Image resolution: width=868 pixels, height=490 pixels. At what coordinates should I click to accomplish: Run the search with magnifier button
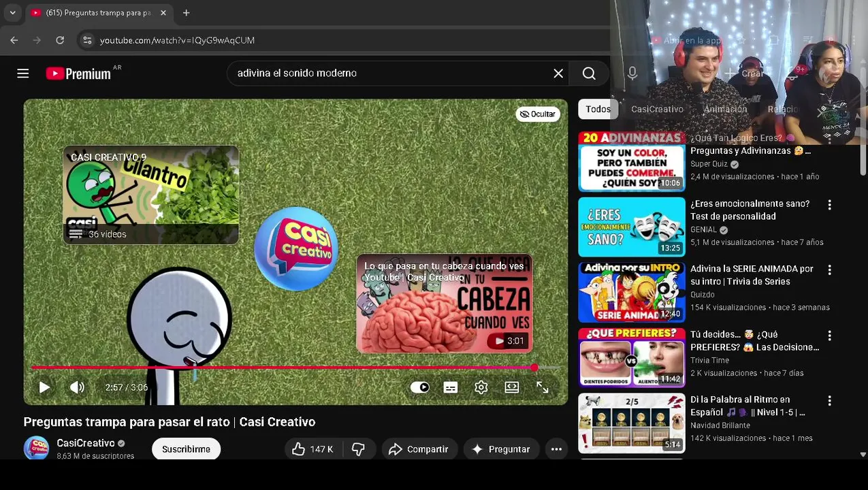pos(589,73)
